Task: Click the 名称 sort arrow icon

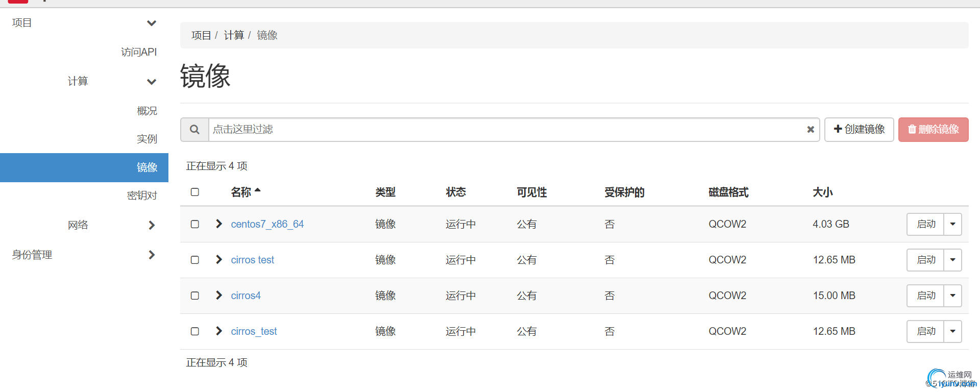Action: pyautogui.click(x=257, y=190)
